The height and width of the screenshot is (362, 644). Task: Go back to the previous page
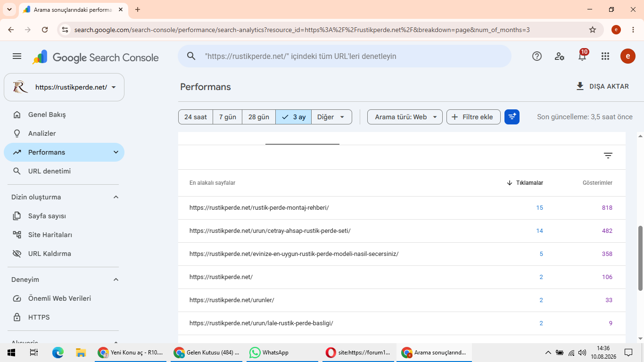[x=11, y=30]
